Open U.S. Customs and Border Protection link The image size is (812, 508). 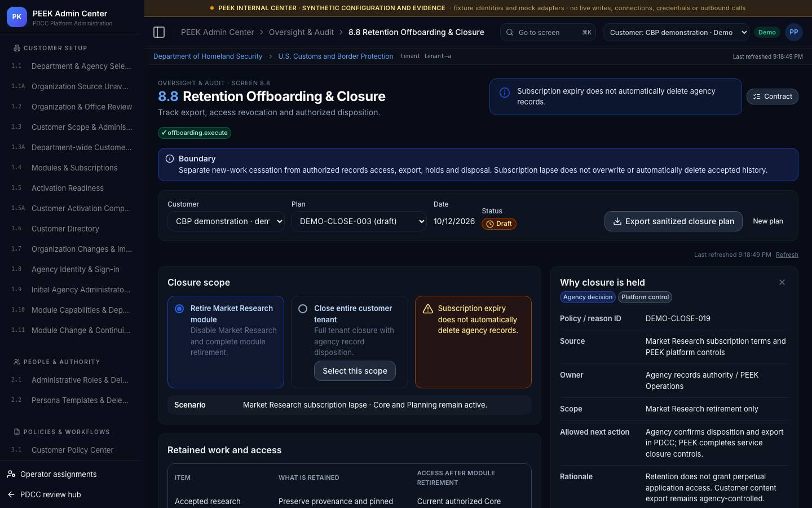pyautogui.click(x=336, y=56)
